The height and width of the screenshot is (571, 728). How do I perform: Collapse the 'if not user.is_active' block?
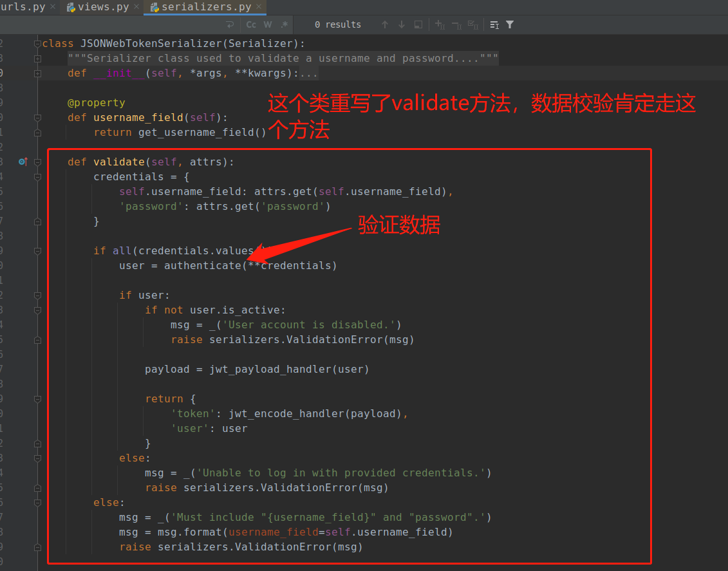point(37,310)
